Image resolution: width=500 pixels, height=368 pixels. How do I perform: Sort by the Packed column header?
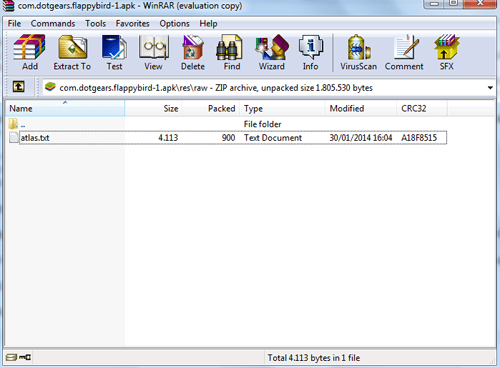[211, 108]
